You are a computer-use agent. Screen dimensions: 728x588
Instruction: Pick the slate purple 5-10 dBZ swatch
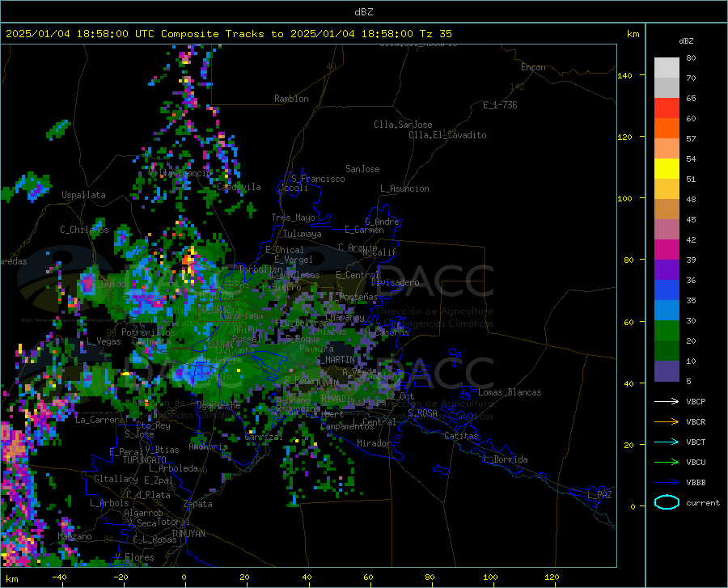point(667,371)
